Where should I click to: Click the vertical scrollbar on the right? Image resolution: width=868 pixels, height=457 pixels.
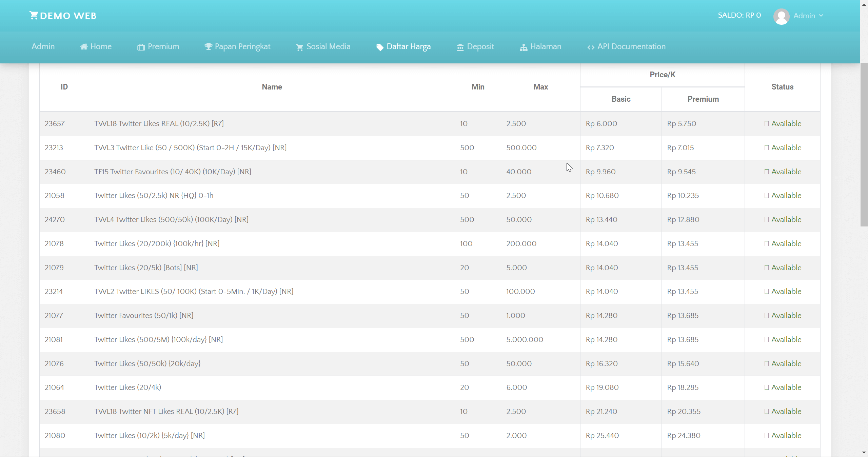click(864, 142)
